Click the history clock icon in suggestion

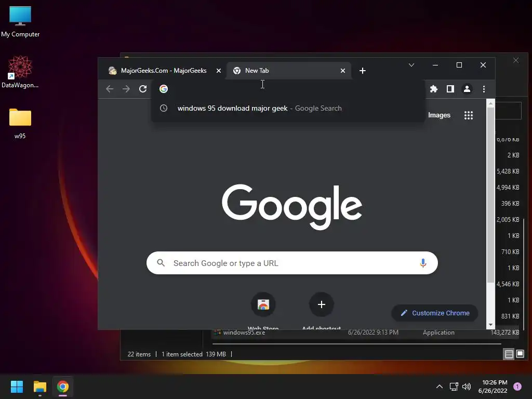pyautogui.click(x=164, y=108)
